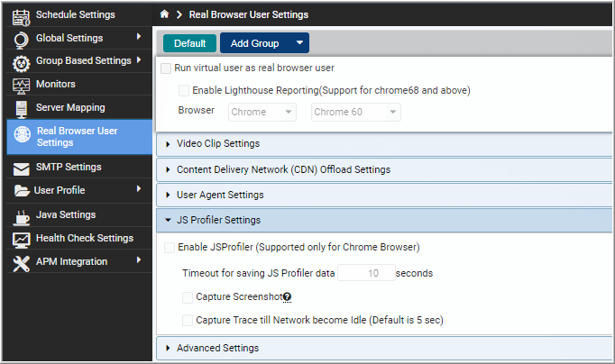Click the Health Check Settings chart icon

click(x=21, y=241)
